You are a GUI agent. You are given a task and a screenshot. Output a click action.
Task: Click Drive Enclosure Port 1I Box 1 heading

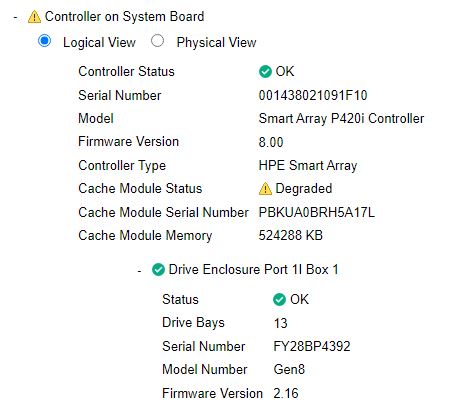click(253, 269)
